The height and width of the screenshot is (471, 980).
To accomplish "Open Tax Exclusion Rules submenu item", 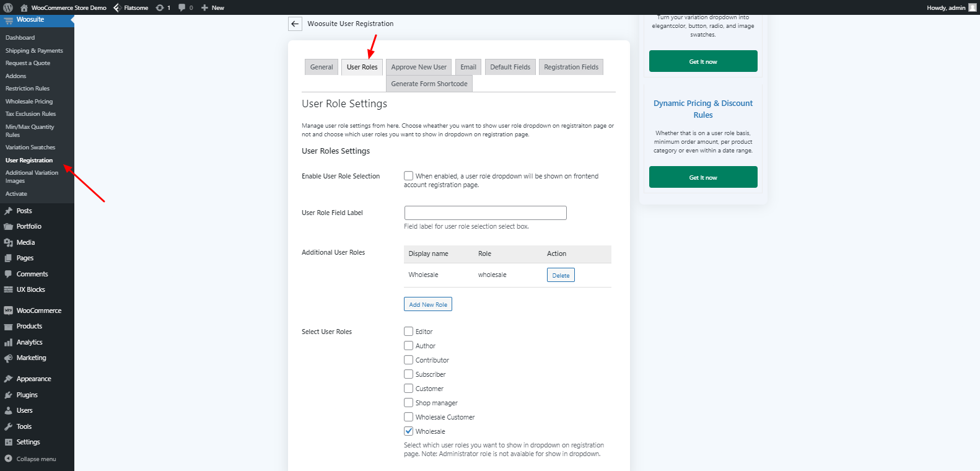I will tap(31, 114).
